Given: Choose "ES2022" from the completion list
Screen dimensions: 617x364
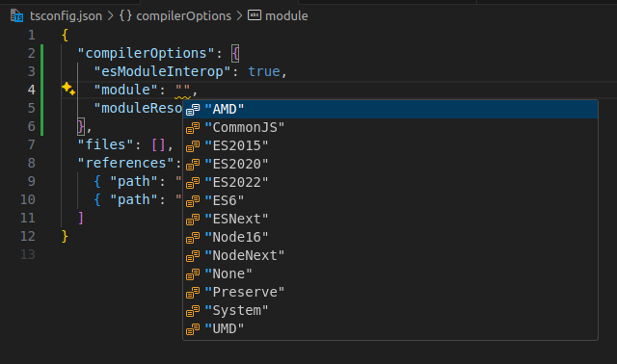Looking at the screenshot, I should tap(390, 182).
